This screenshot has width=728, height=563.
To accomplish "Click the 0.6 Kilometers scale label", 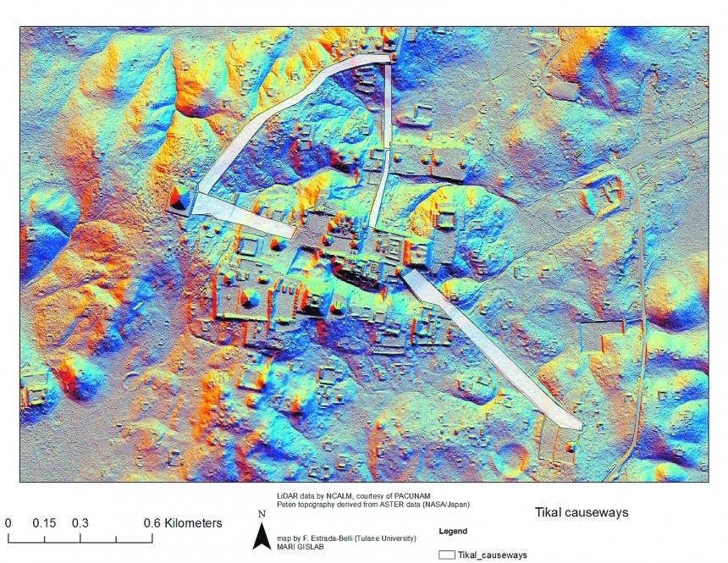I will 183,522.
